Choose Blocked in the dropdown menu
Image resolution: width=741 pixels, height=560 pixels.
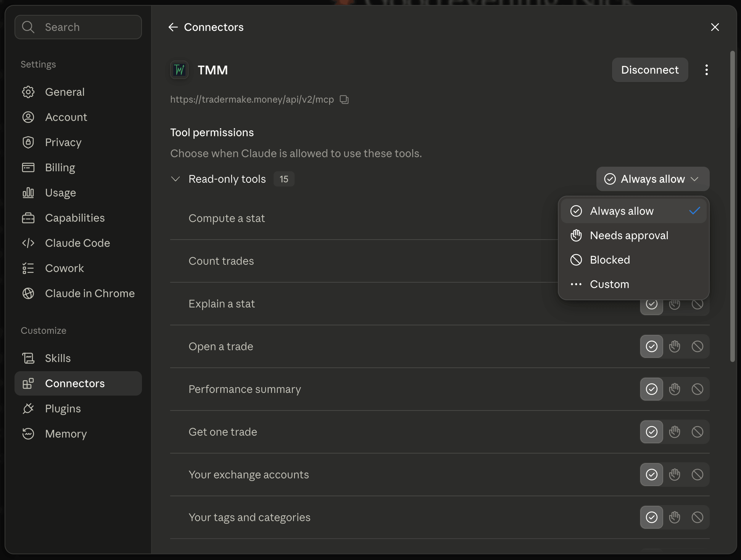click(x=634, y=260)
